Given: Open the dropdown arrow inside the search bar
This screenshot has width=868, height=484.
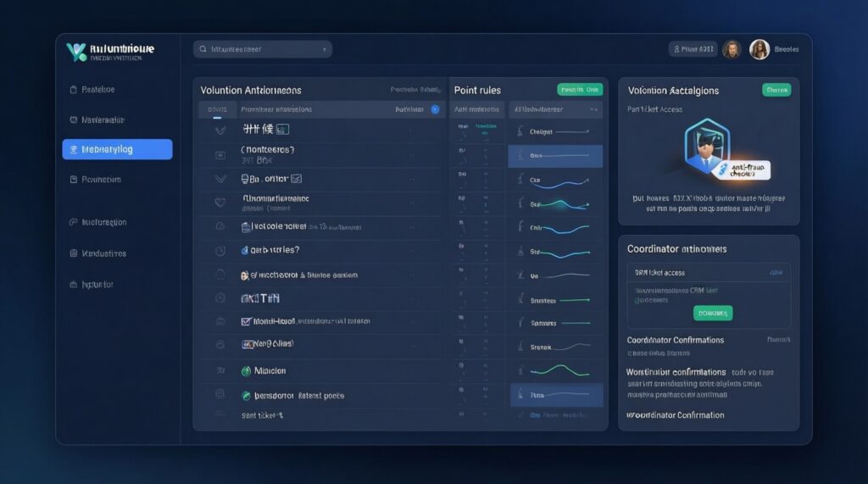Looking at the screenshot, I should pyautogui.click(x=325, y=50).
